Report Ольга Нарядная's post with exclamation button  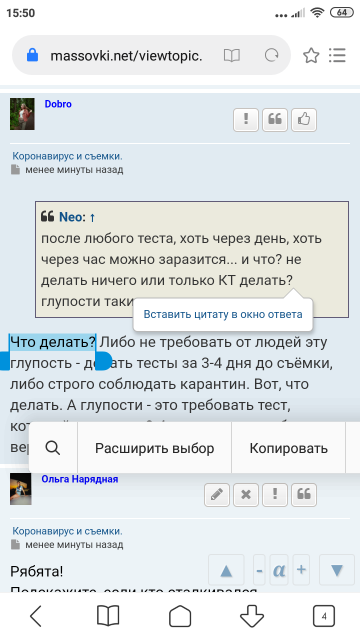(275, 495)
